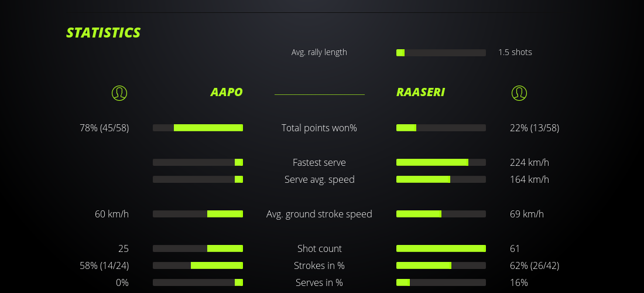
Task: Click Aapo's Strokes in % bar
Action: (x=198, y=265)
